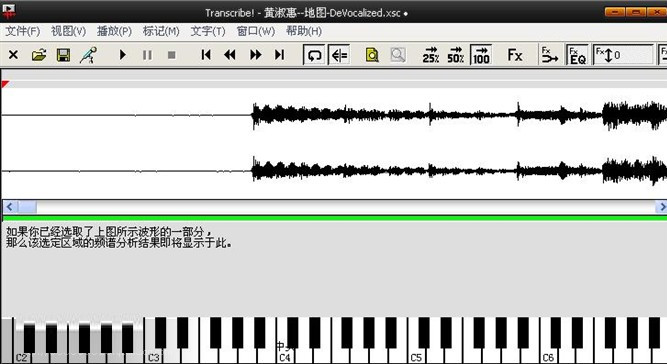Click the Fx pitch shift field showing 0
Screen dimensions: 667x364
tap(624, 55)
